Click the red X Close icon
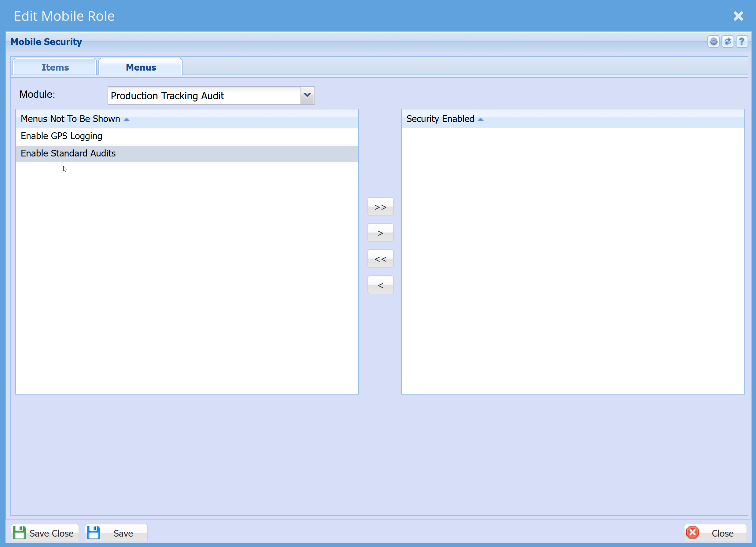 [692, 532]
